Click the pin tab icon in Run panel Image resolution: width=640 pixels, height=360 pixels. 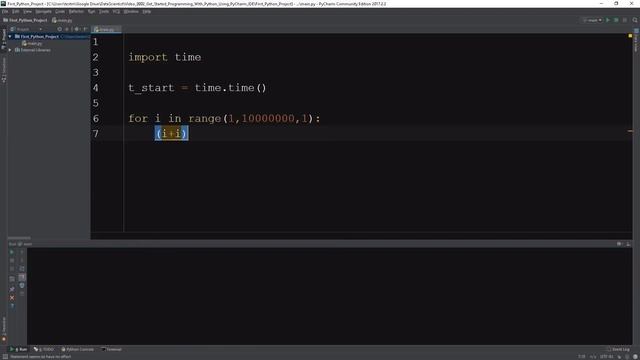(x=12, y=289)
